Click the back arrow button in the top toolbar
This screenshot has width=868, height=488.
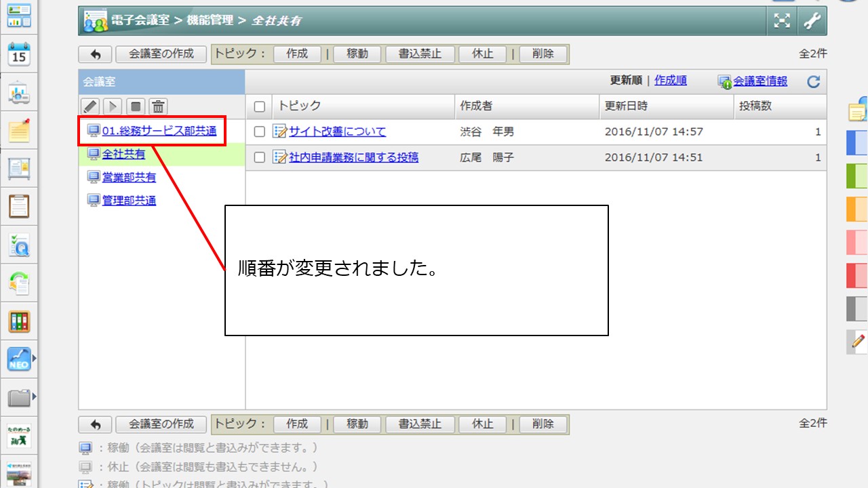(96, 54)
